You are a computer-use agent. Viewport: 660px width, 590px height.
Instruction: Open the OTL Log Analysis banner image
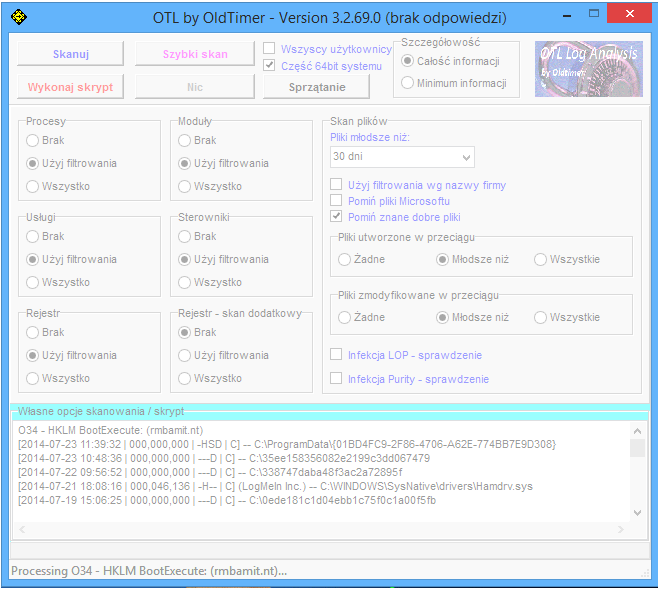588,69
